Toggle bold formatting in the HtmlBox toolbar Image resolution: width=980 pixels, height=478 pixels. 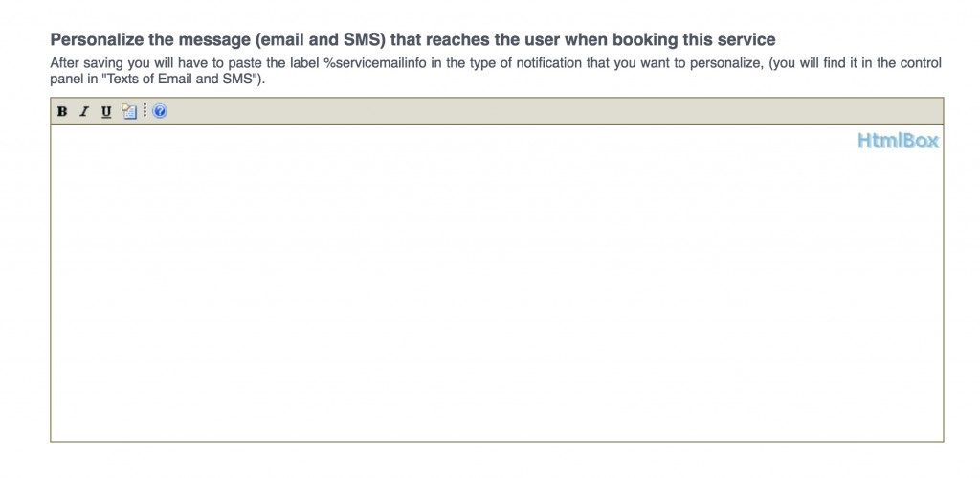tap(62, 112)
